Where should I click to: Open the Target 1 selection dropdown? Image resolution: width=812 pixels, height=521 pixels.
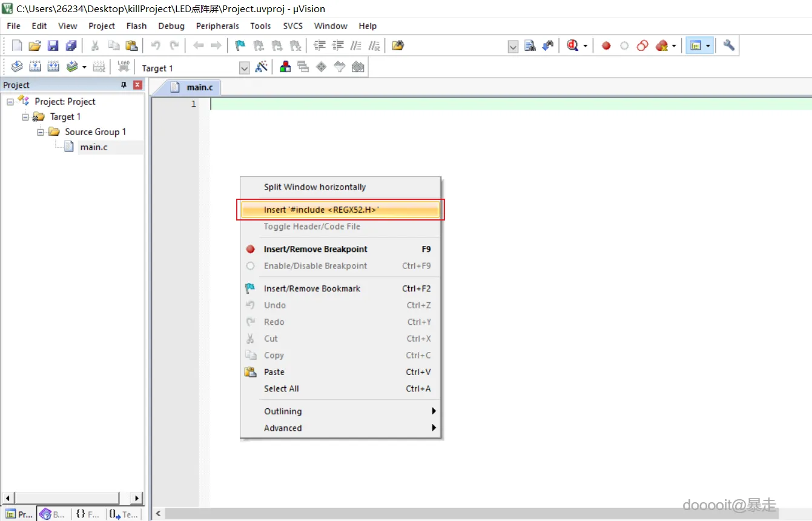click(244, 68)
